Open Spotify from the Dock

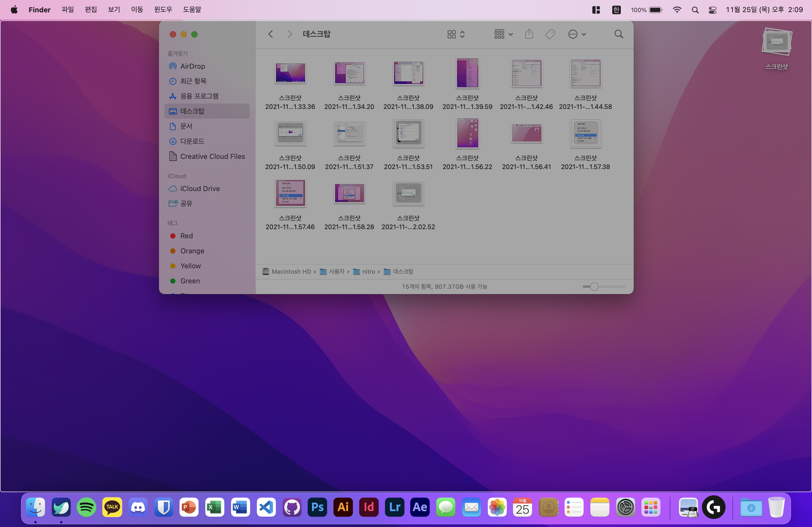tap(86, 507)
